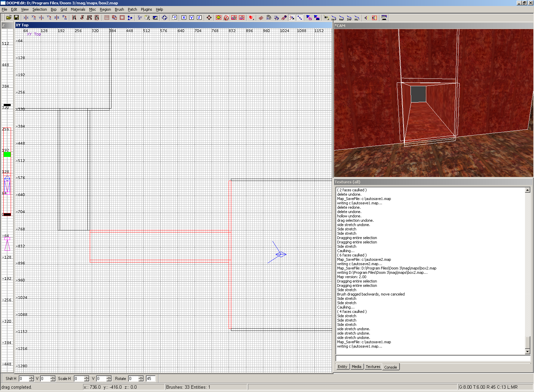534x392 pixels.
Task: Click the yellow smiley face toolbar icon
Action: click(219, 18)
